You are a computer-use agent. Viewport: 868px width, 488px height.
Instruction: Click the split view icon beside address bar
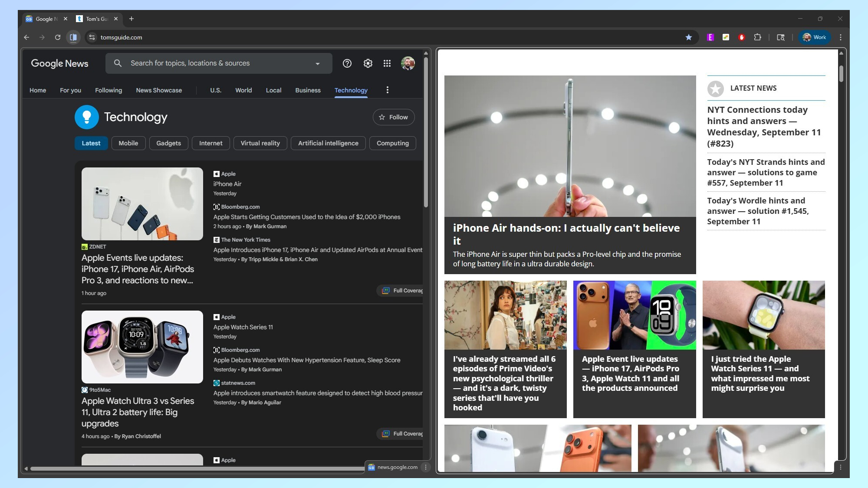coord(73,37)
